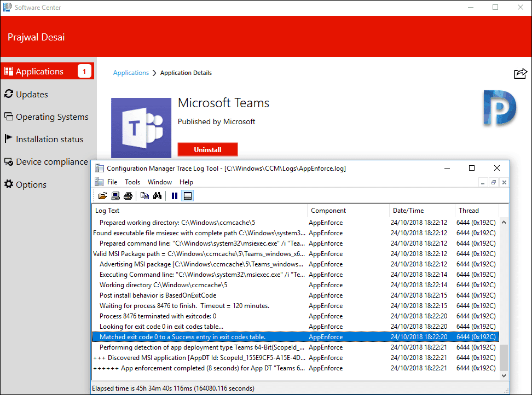Click the 'Prajwal Desai' header text
This screenshot has width=532, height=395.
tap(36, 37)
